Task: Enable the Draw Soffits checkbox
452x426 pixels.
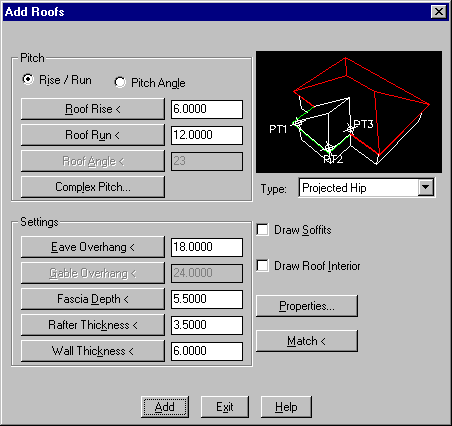Action: coord(263,230)
